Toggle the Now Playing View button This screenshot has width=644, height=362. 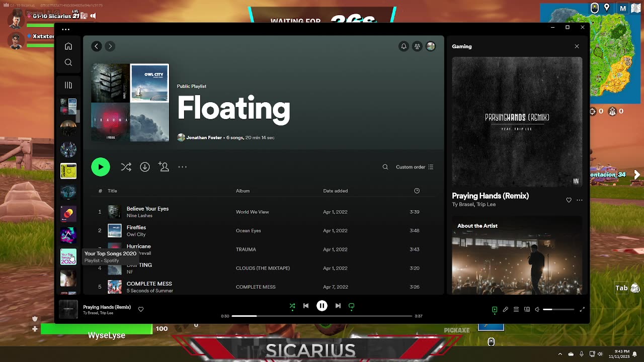click(x=495, y=310)
